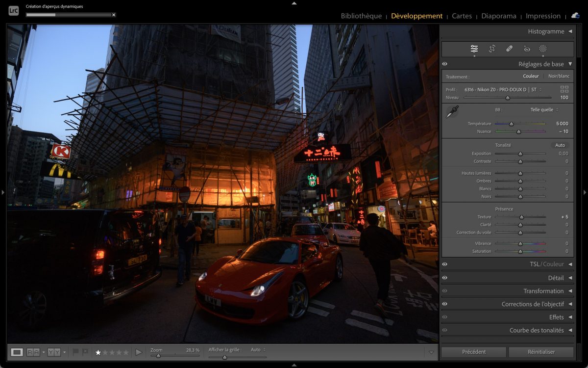The height and width of the screenshot is (368, 588).
Task: Open the Cartes module
Action: (x=462, y=16)
